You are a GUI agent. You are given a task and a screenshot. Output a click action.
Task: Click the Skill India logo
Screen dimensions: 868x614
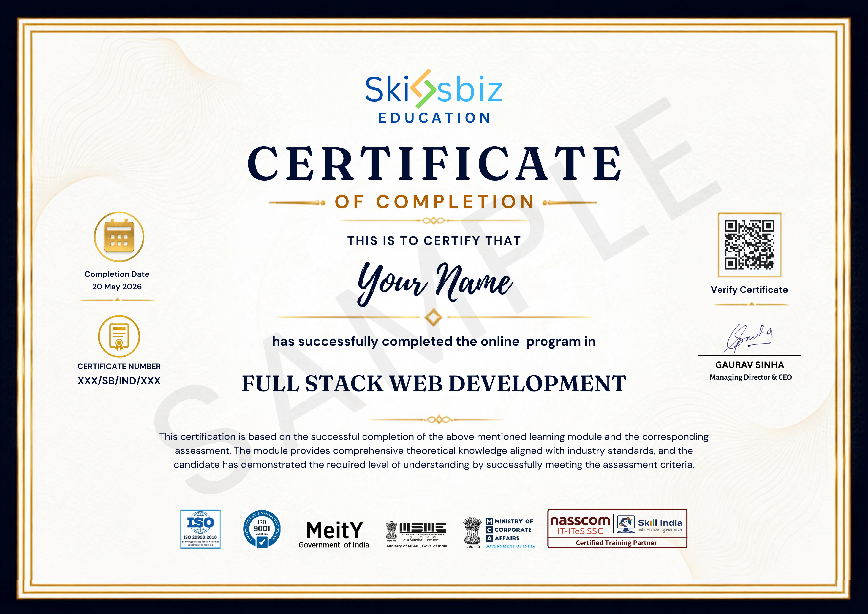point(649,525)
